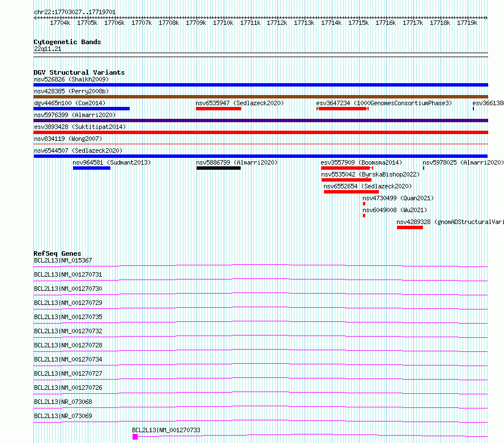Open nsv5886799 (Almarri2020) label
Viewport: 504px width, 443px height.
[237, 162]
